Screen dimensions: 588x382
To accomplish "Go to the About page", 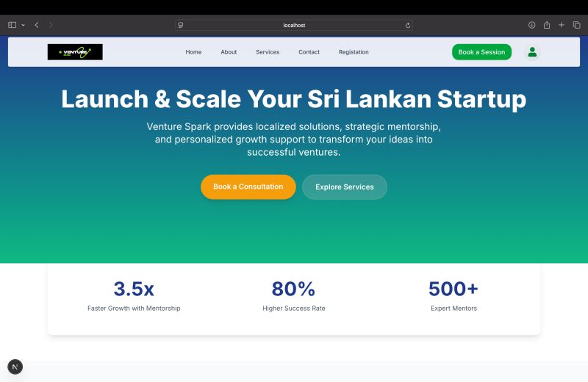I will 229,52.
